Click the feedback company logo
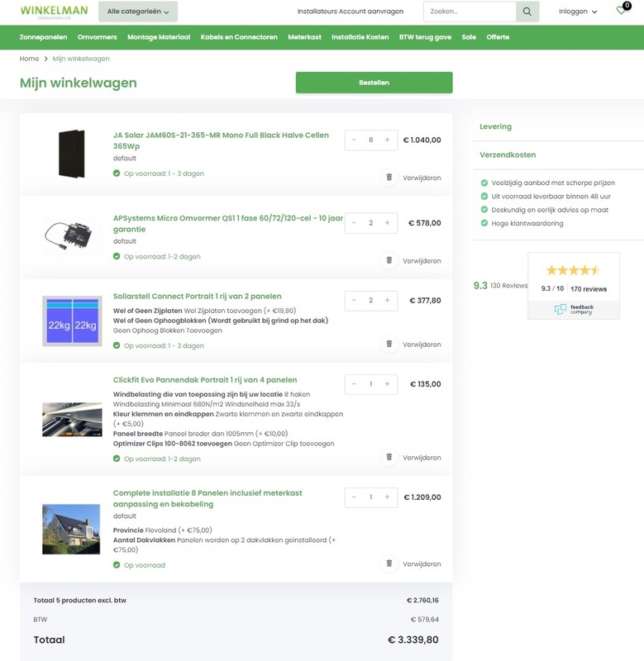Image resolution: width=644 pixels, height=661 pixels. click(574, 309)
